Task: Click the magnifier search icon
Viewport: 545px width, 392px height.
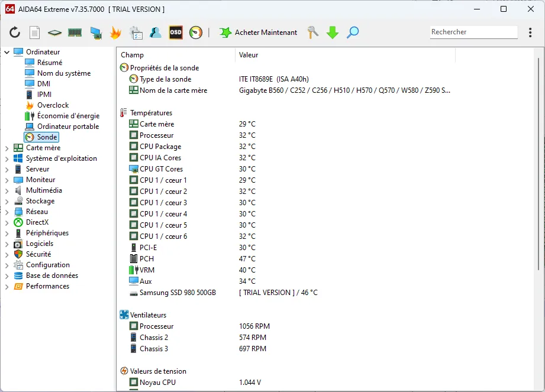Action: pos(353,33)
